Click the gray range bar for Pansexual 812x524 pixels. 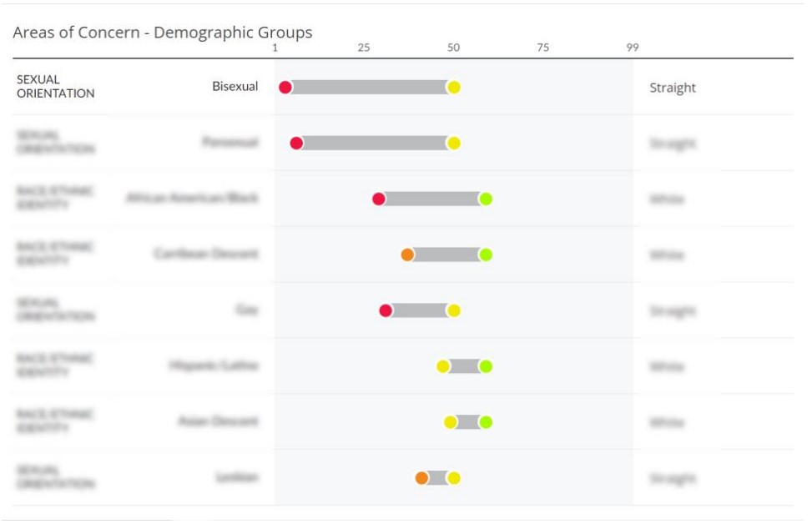(x=375, y=143)
